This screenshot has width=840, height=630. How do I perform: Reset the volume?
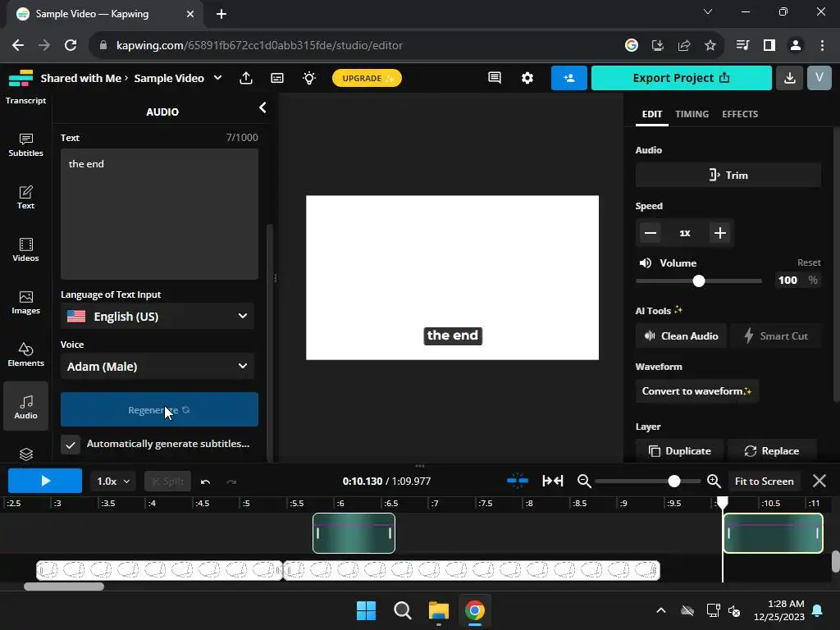[x=809, y=262]
